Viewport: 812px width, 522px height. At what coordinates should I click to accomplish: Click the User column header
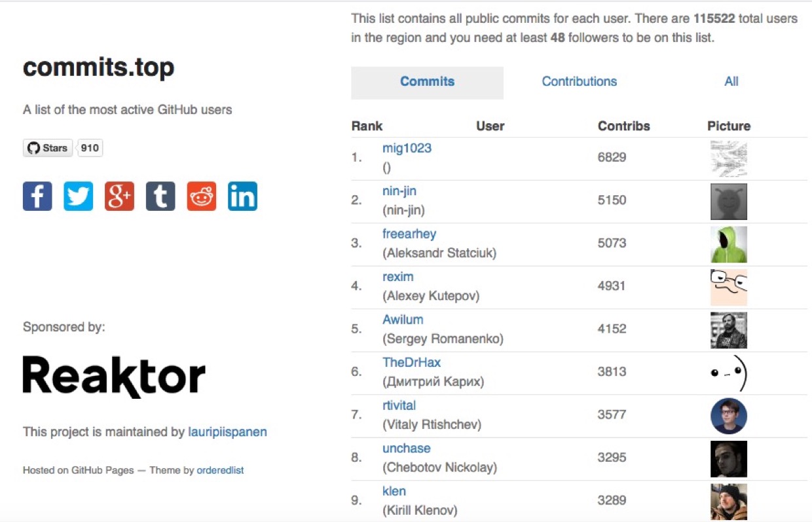click(x=490, y=126)
